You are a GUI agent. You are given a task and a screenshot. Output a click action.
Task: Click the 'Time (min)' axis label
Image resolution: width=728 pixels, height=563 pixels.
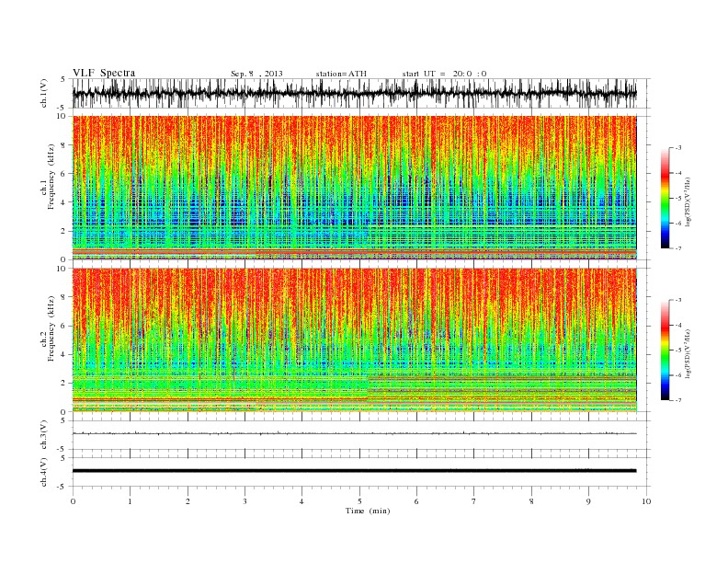(368, 511)
